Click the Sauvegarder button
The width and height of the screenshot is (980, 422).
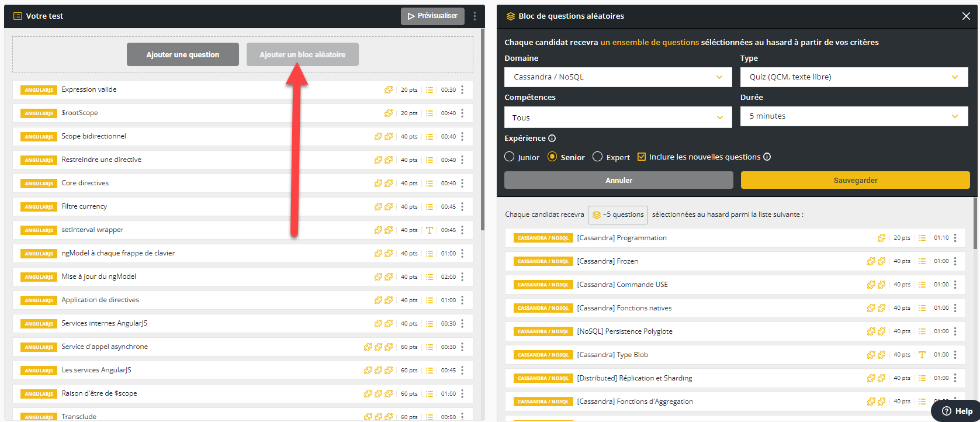[855, 181]
